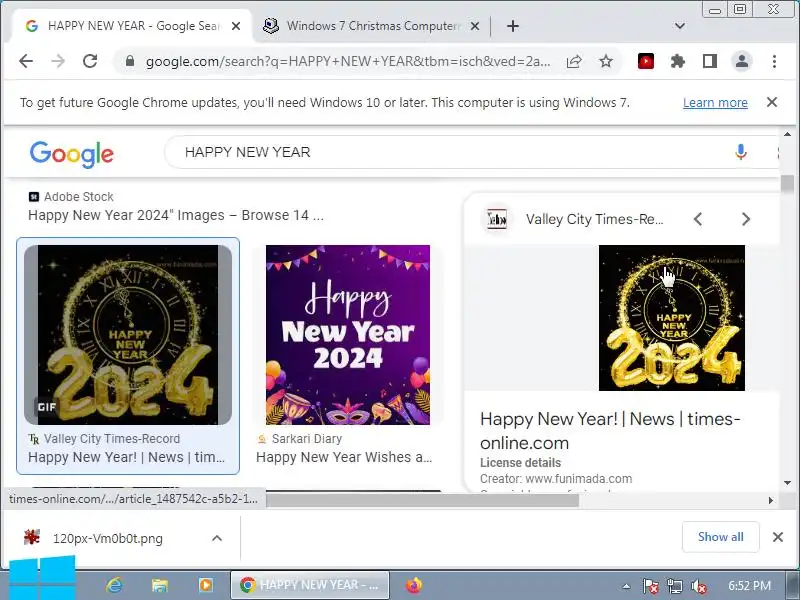Image resolution: width=800 pixels, height=600 pixels.
Task: Click the scroll right arrow
Action: (771, 501)
